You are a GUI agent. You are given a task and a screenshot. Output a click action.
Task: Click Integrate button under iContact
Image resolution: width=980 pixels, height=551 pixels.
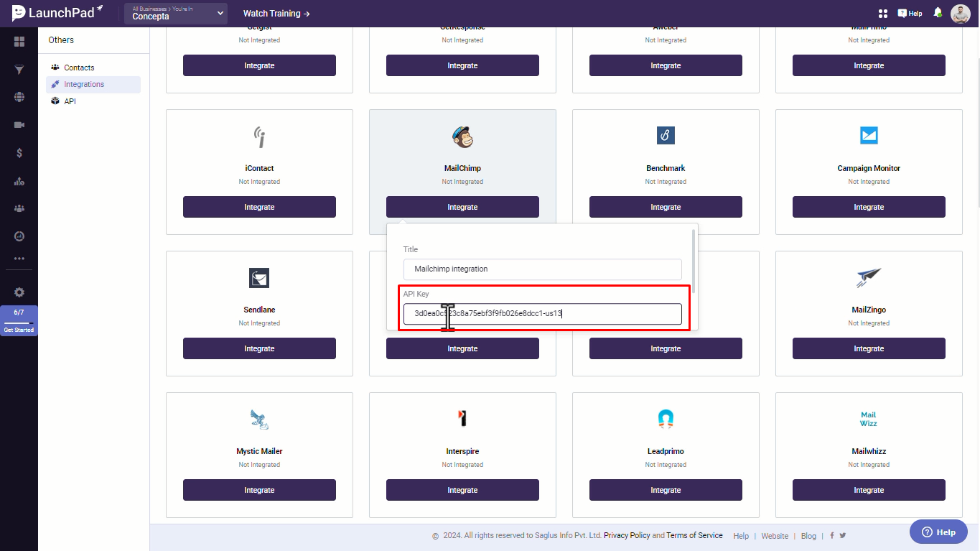click(x=259, y=207)
